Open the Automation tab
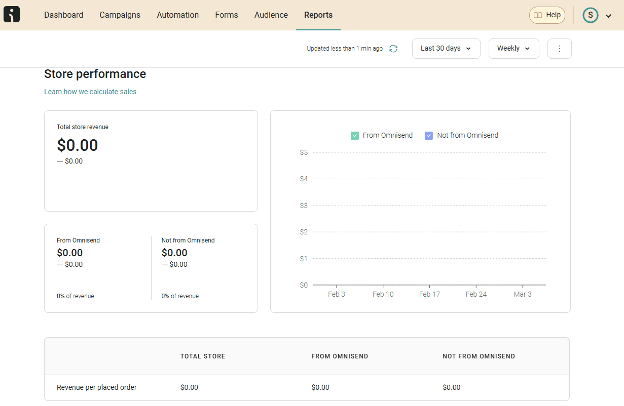Viewport: 624px width, 406px height. pyautogui.click(x=178, y=15)
